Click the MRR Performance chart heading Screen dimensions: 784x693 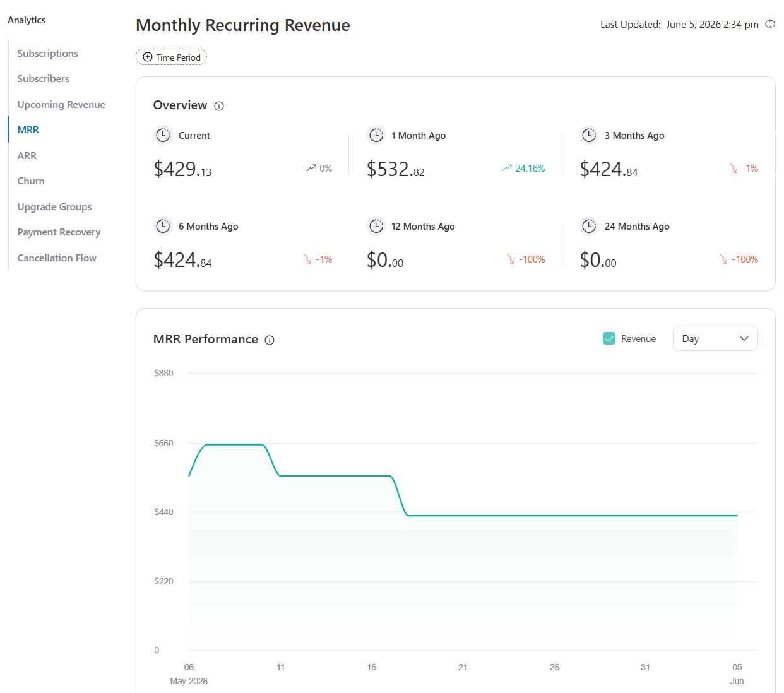(x=206, y=339)
